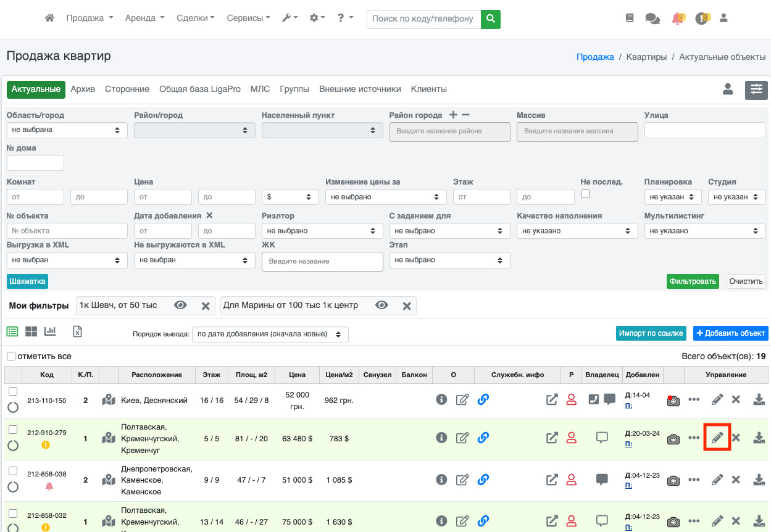Check the "отметить все" checkbox
The image size is (771, 532).
point(11,356)
